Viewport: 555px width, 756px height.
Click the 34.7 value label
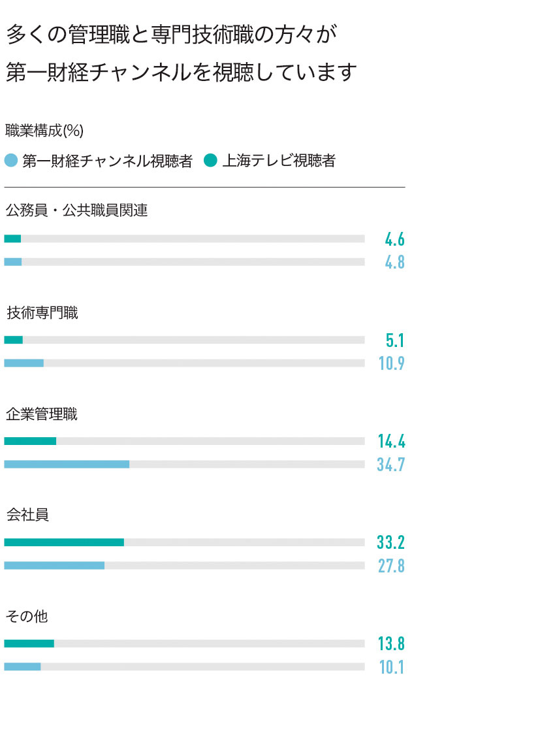tap(390, 465)
